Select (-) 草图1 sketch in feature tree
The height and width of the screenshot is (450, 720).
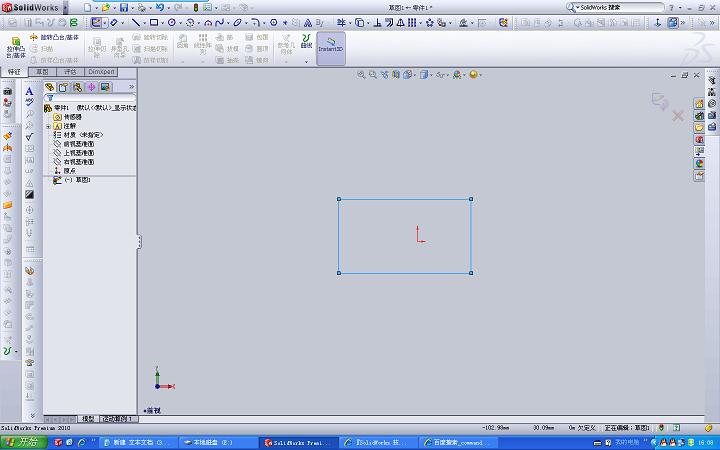[x=72, y=180]
